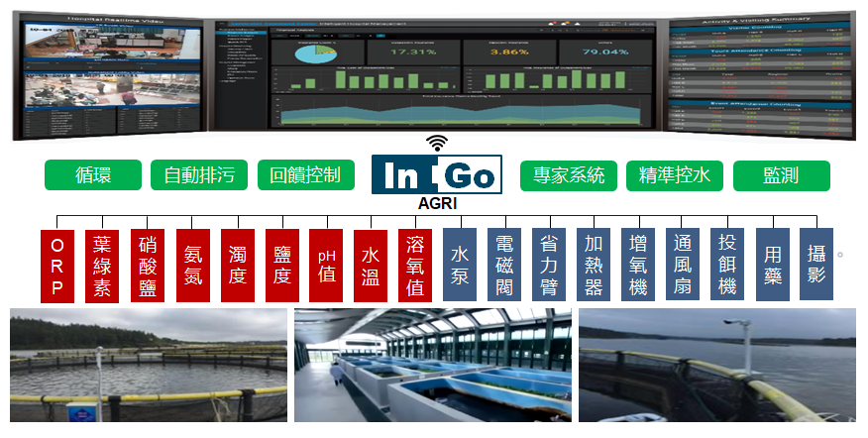Open the 監測 button
This screenshot has width=868, height=438.
pos(781,175)
